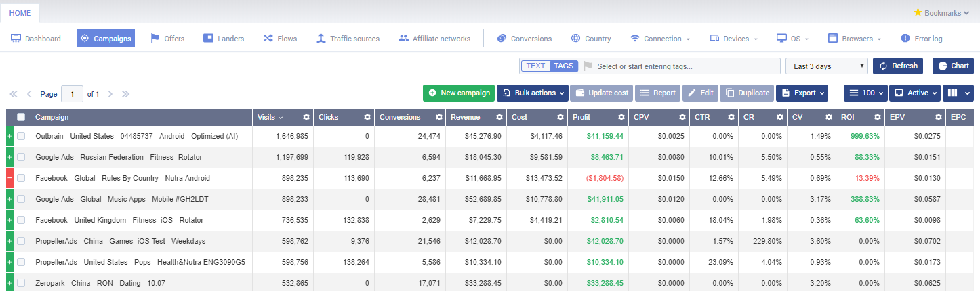Open Traffic sources section
980x291 pixels.
pos(348,39)
